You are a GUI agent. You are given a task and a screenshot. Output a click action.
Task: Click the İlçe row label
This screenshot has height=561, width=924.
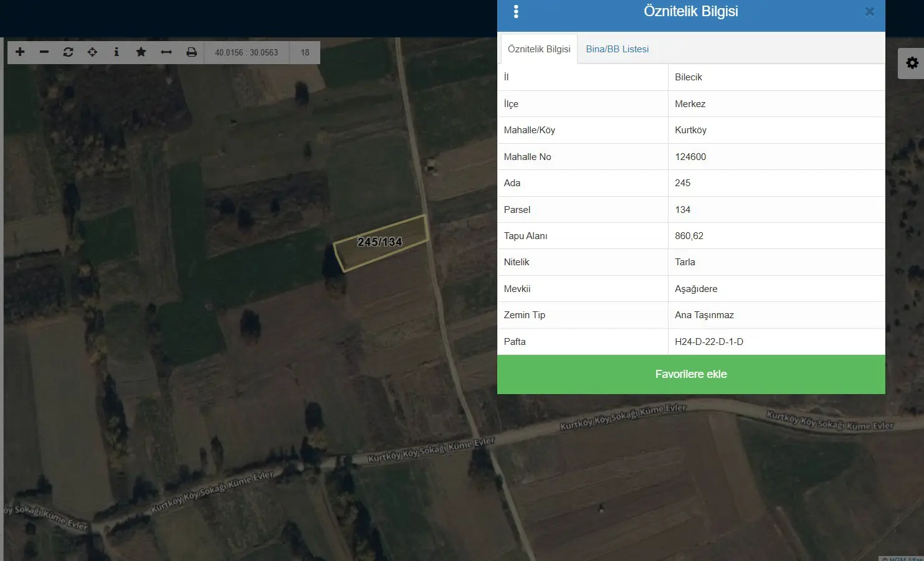[x=511, y=104]
